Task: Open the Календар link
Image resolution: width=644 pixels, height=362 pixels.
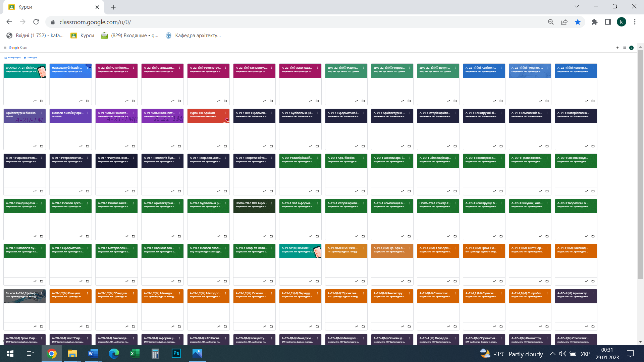Action: pyautogui.click(x=31, y=58)
